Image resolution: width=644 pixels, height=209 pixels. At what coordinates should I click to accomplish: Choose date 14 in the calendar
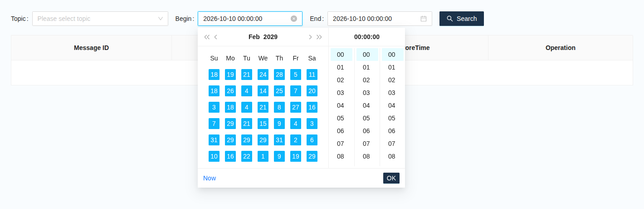263,91
